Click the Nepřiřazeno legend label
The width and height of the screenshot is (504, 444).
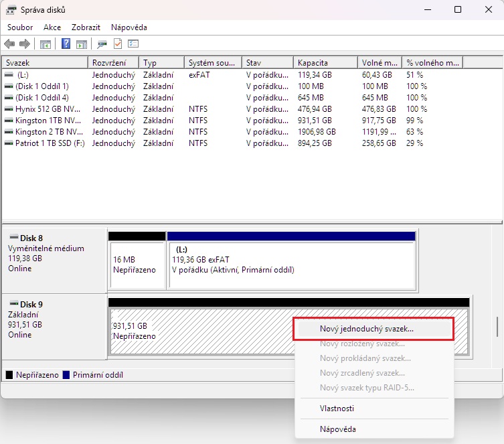[37, 375]
